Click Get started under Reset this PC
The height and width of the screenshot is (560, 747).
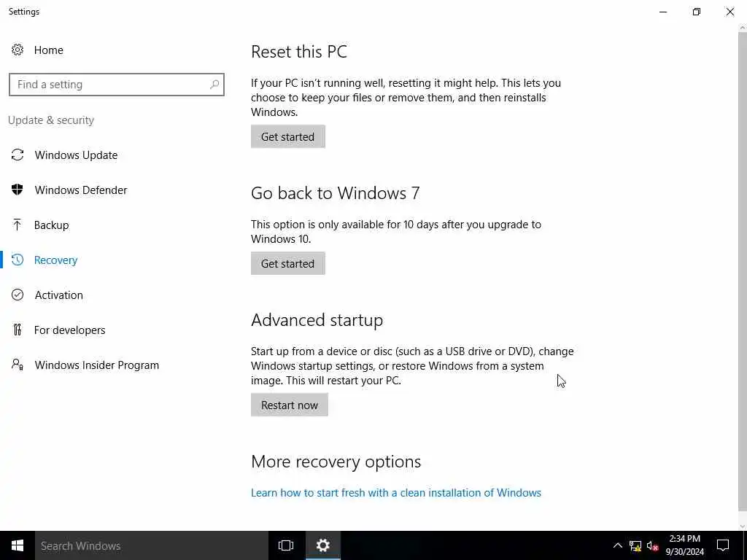(287, 136)
